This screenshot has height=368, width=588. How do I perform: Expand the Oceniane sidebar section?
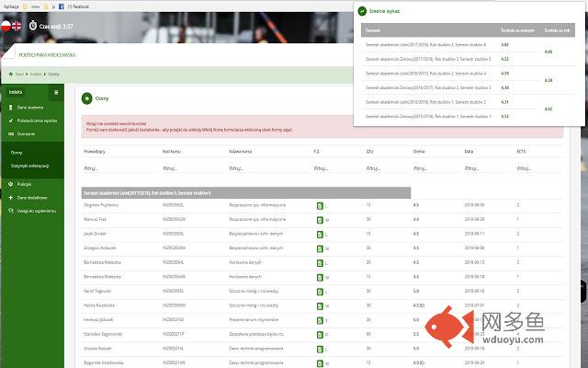click(x=26, y=133)
